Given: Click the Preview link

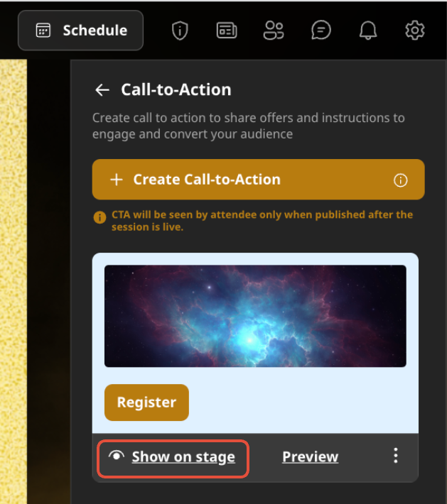Looking at the screenshot, I should (x=311, y=456).
